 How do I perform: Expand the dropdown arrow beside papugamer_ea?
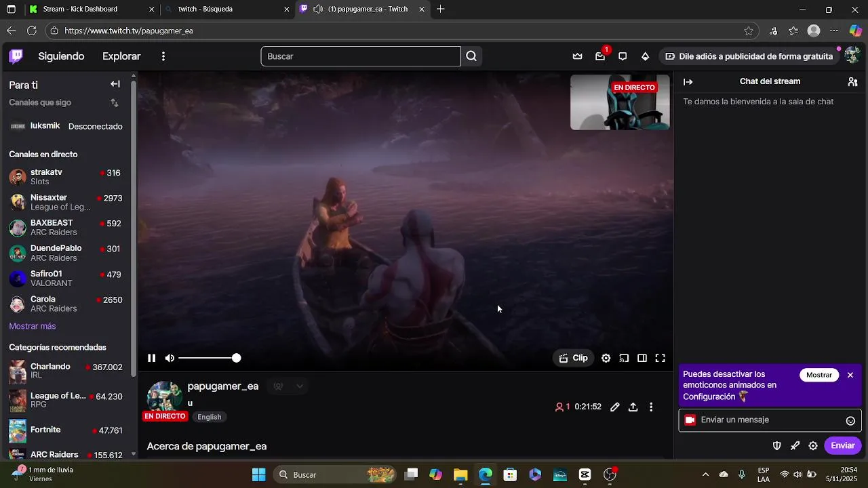pos(300,386)
